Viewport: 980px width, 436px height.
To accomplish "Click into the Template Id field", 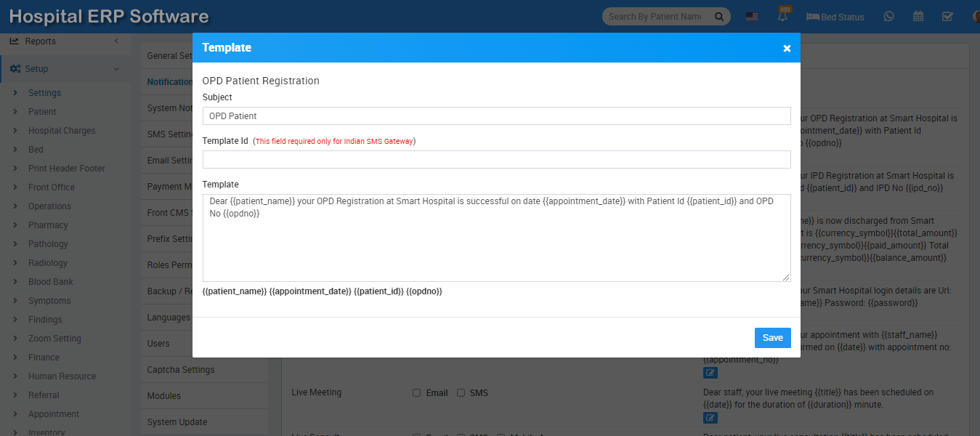I will click(496, 160).
